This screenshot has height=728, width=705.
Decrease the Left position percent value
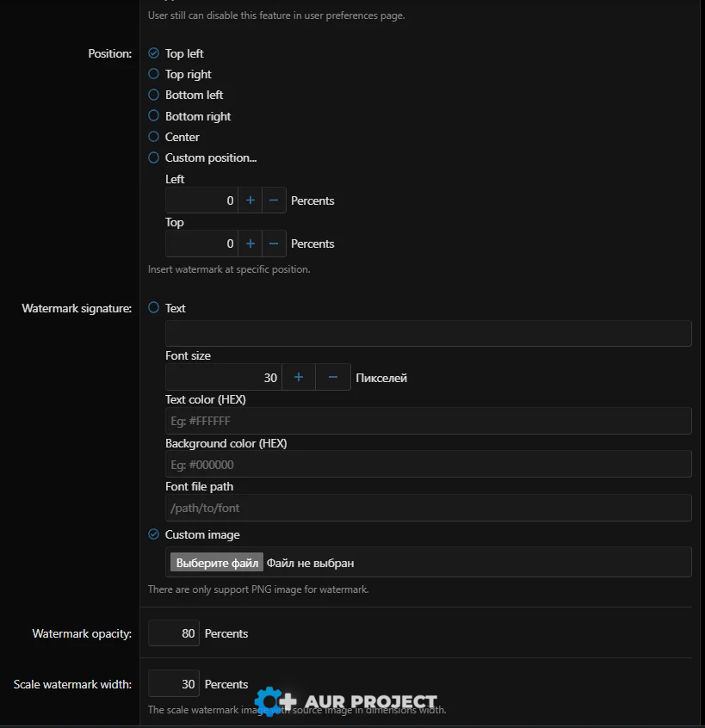point(274,201)
